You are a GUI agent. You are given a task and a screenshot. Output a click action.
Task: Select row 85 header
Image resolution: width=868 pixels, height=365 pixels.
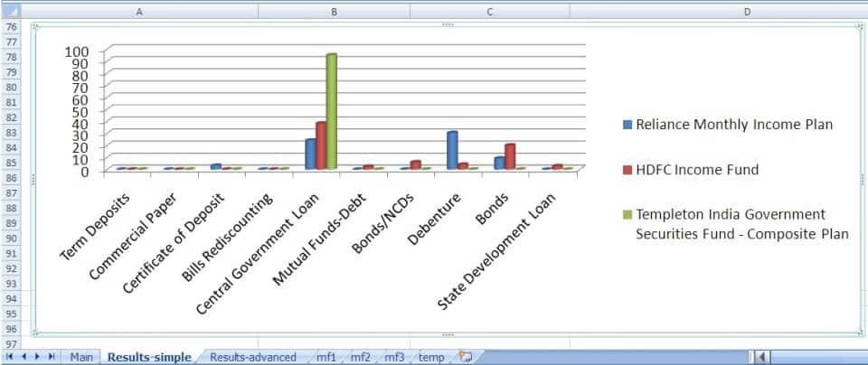pyautogui.click(x=11, y=163)
